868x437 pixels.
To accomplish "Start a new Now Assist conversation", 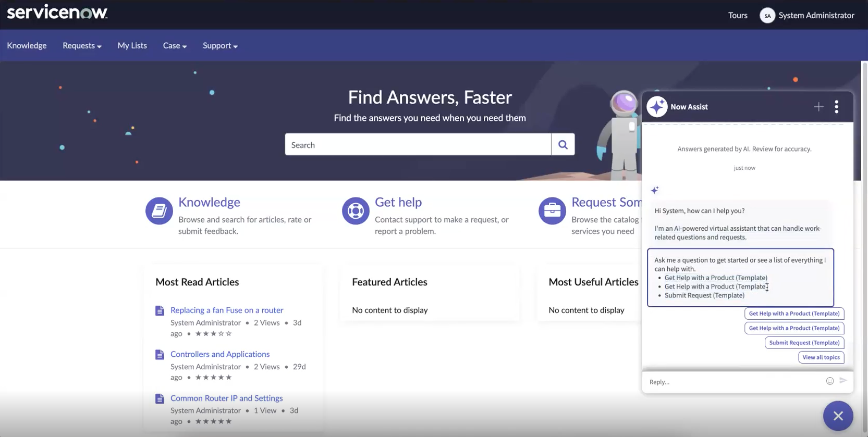I will tap(818, 107).
